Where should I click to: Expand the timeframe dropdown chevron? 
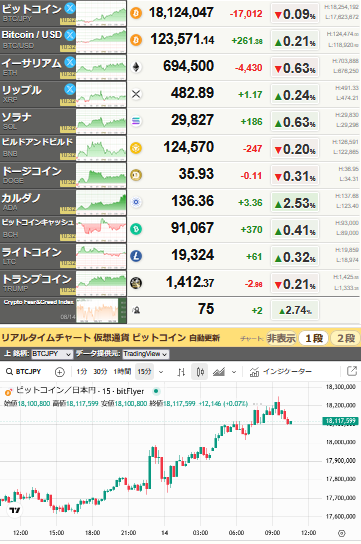(161, 372)
